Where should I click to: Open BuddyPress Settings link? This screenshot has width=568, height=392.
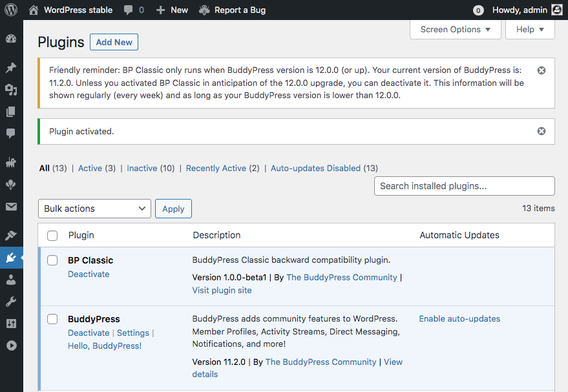133,333
